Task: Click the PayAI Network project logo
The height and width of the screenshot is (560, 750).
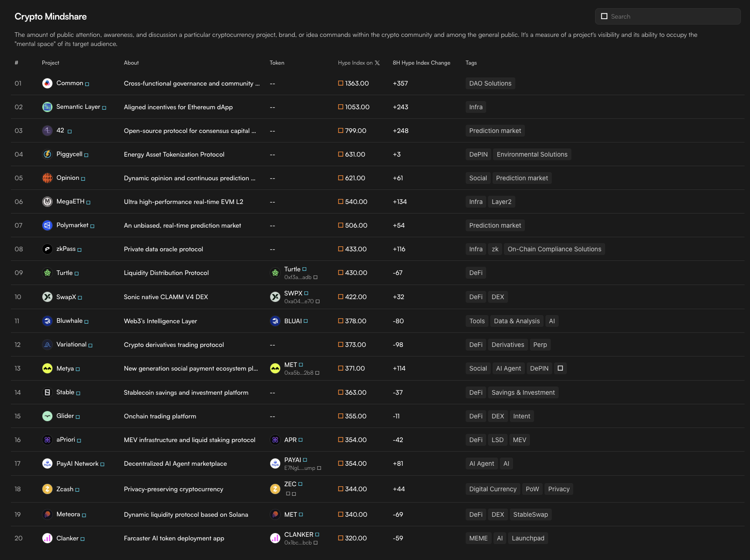Action: coord(47,463)
